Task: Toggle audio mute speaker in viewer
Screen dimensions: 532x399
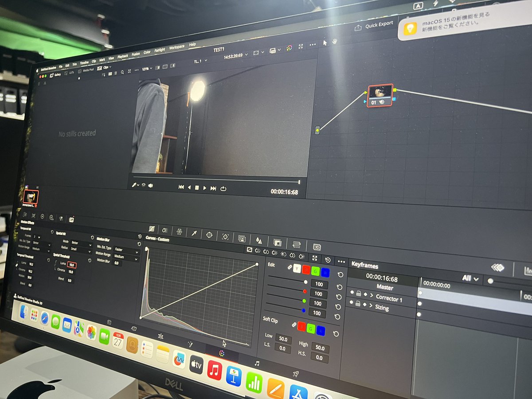Action: pyautogui.click(x=151, y=185)
